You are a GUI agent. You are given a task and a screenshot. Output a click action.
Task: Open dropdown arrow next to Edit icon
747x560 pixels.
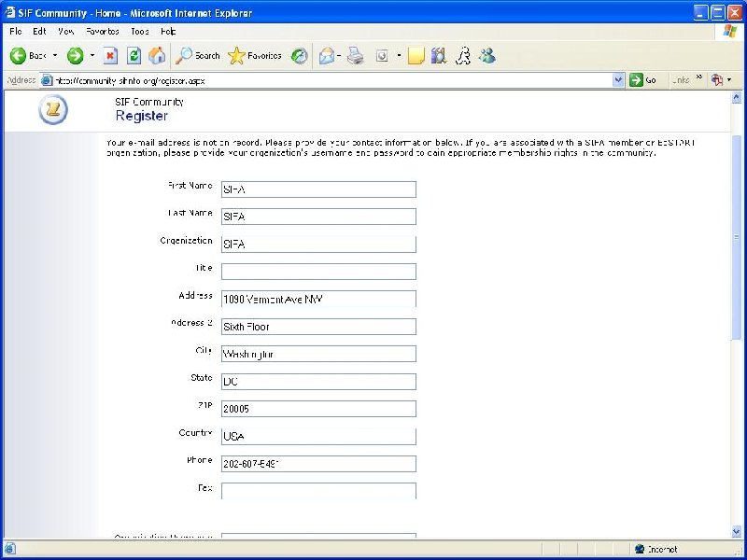[399, 56]
